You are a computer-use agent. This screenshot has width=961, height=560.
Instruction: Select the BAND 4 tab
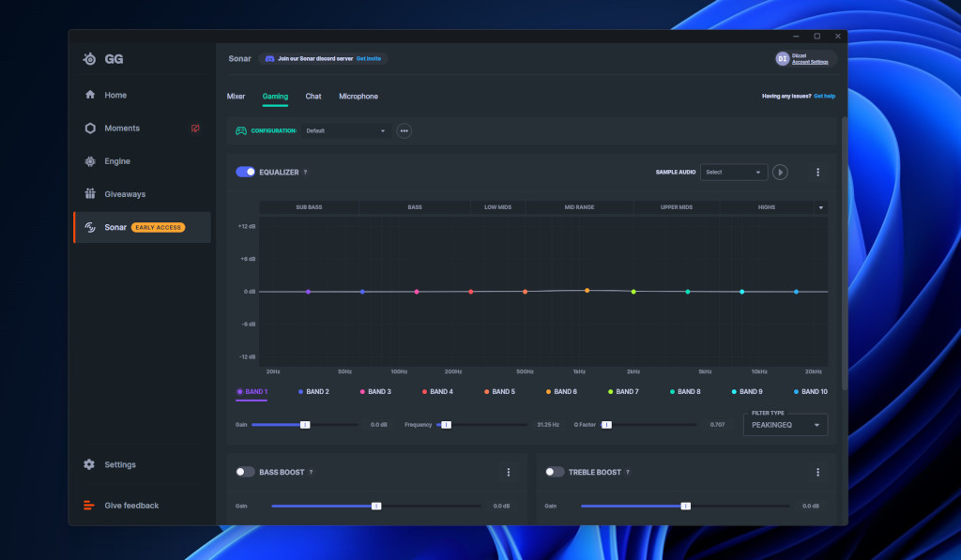click(x=437, y=391)
